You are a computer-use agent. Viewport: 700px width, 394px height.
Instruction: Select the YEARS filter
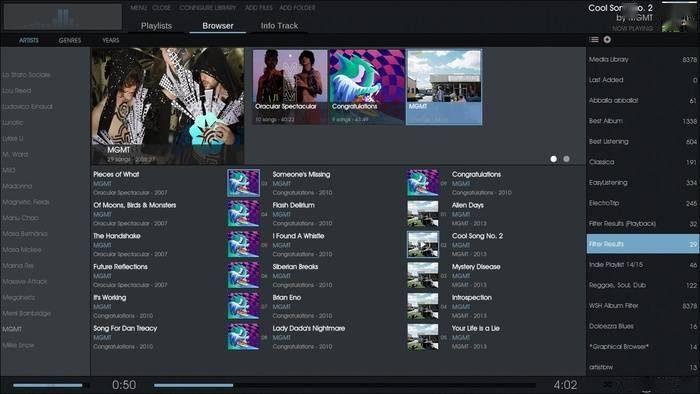pos(111,40)
